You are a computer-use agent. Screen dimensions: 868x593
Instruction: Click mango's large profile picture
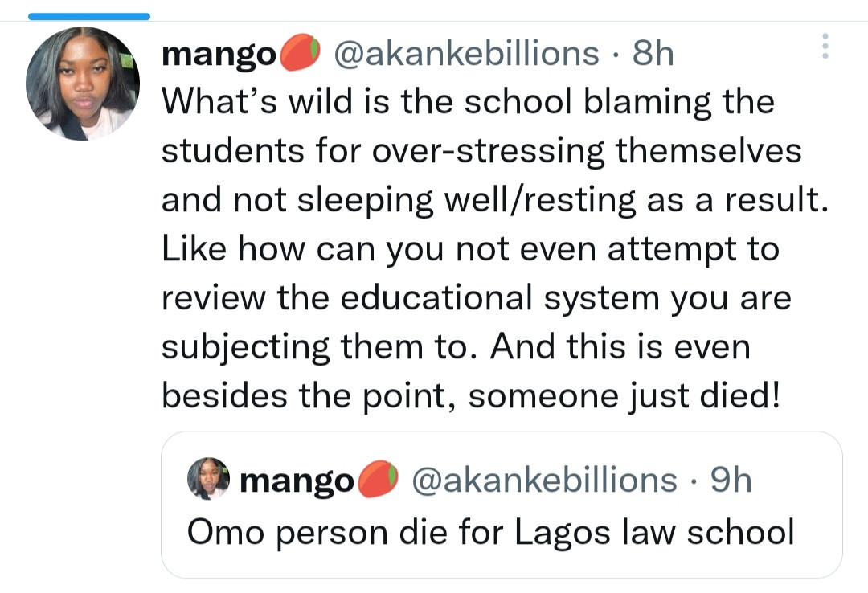click(83, 84)
